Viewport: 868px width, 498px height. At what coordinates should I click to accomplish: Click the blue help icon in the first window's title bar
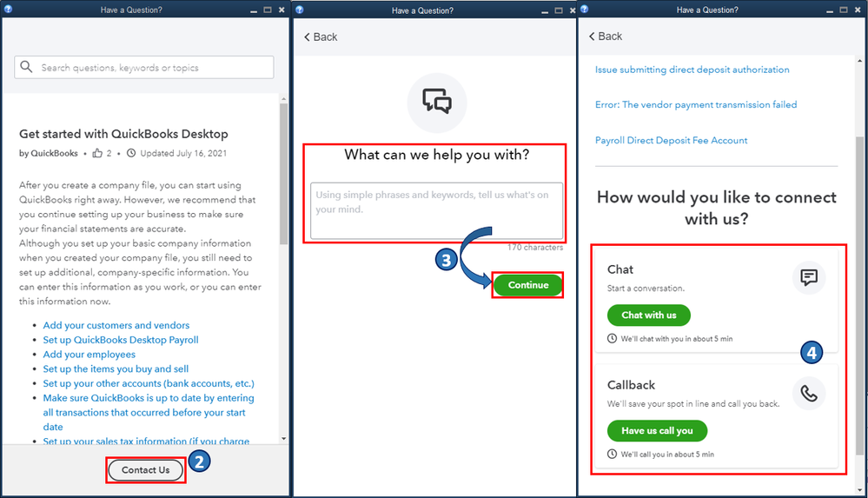pos(8,9)
